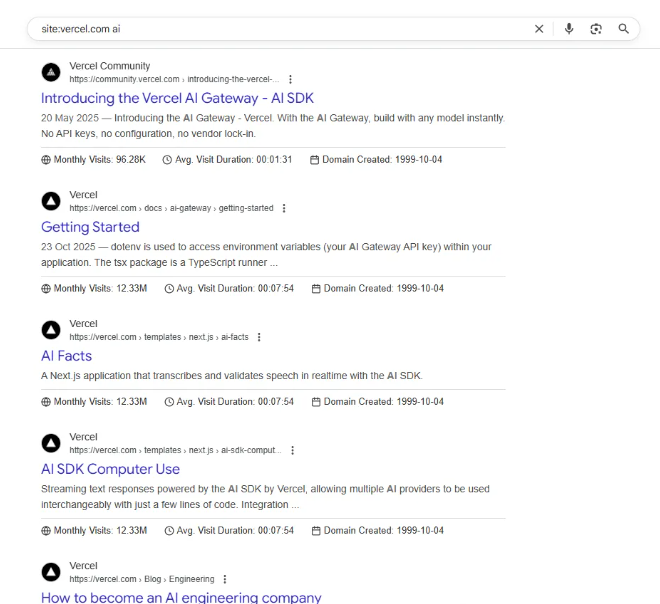Click the Vercel logo beside AI SDK Computer Use

[51, 443]
